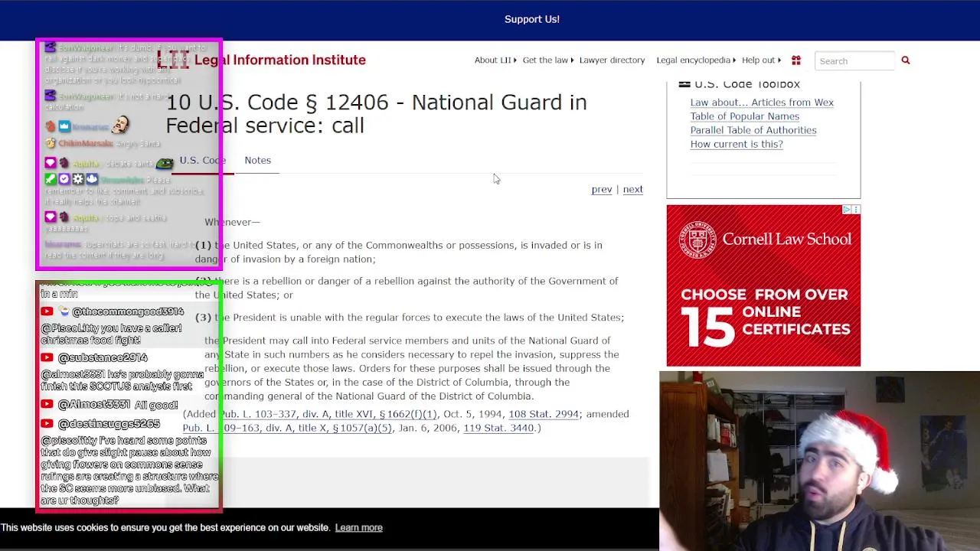Open the 119 Stat. 3440 citation
Viewport: 980px width, 551px height.
click(498, 428)
